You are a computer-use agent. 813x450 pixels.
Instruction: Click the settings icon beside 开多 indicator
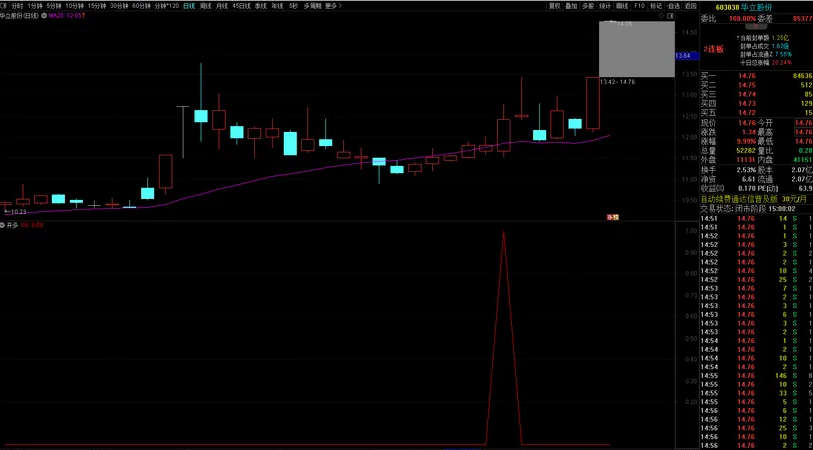coord(3,225)
